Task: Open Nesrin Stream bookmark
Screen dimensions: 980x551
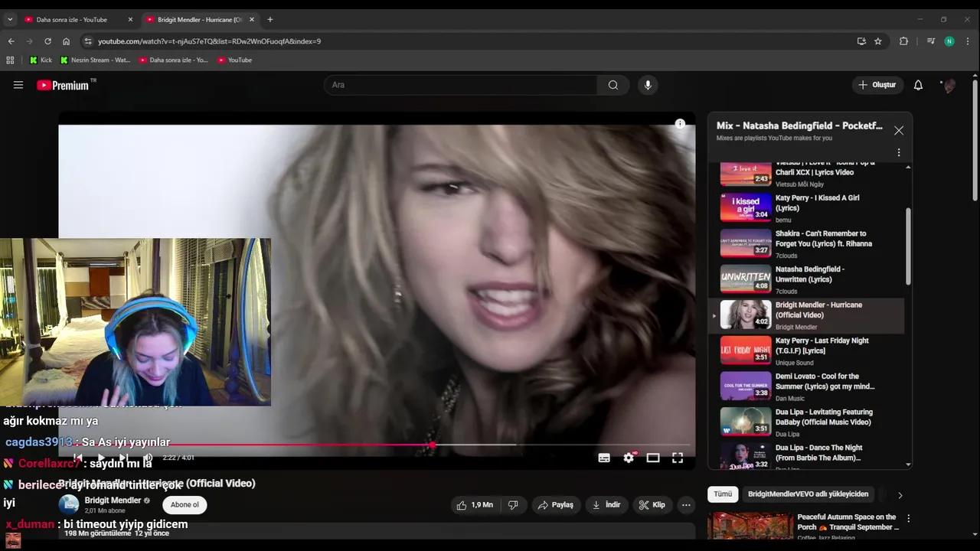Action: [x=96, y=60]
